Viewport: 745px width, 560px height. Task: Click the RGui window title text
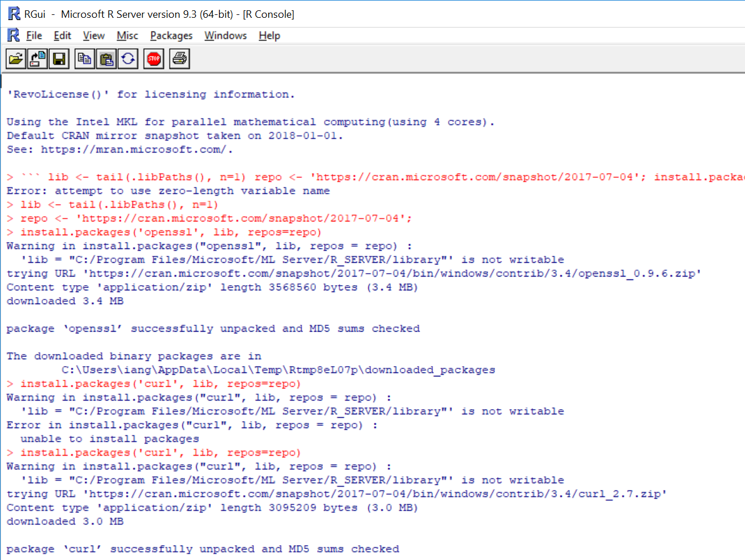pyautogui.click(x=159, y=14)
